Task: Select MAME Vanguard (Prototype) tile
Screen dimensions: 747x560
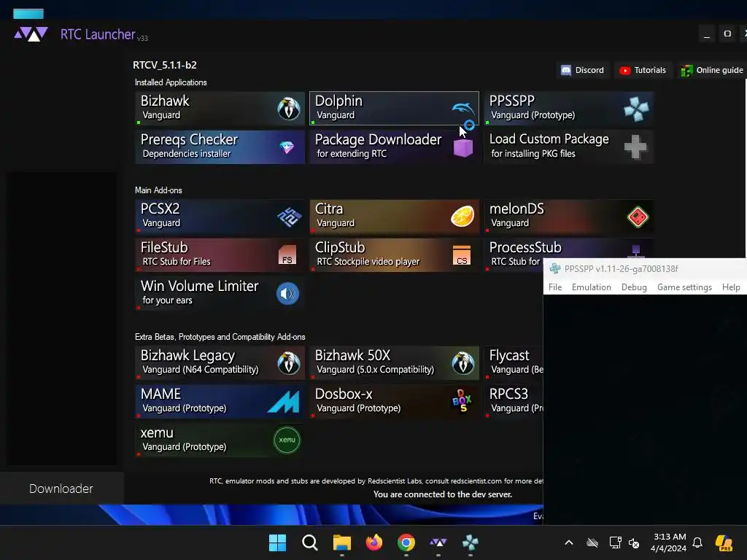Action: point(220,402)
